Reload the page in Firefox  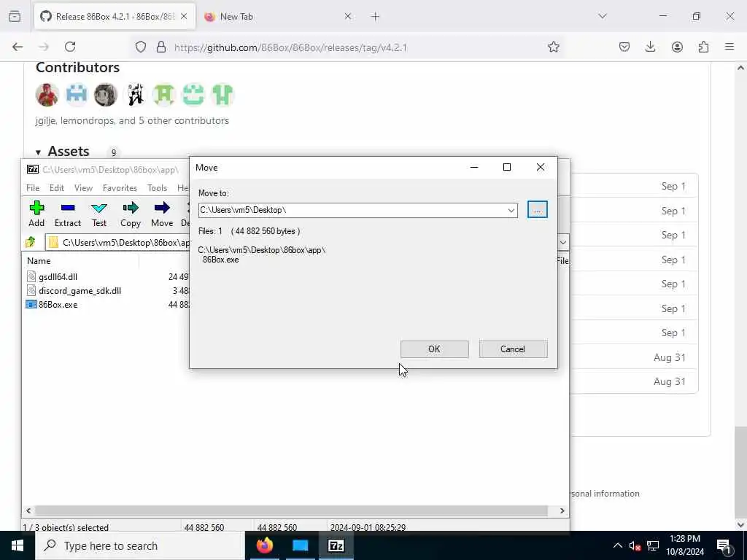click(x=70, y=47)
